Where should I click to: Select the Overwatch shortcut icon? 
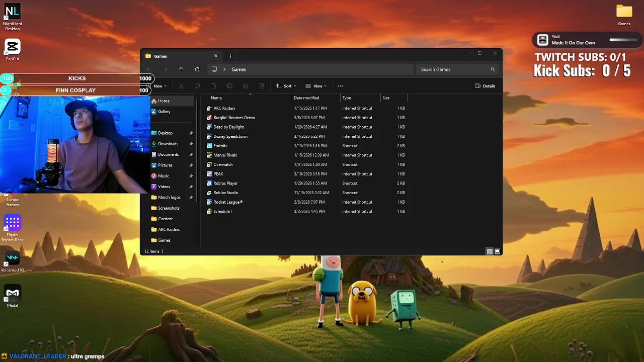pos(209,164)
